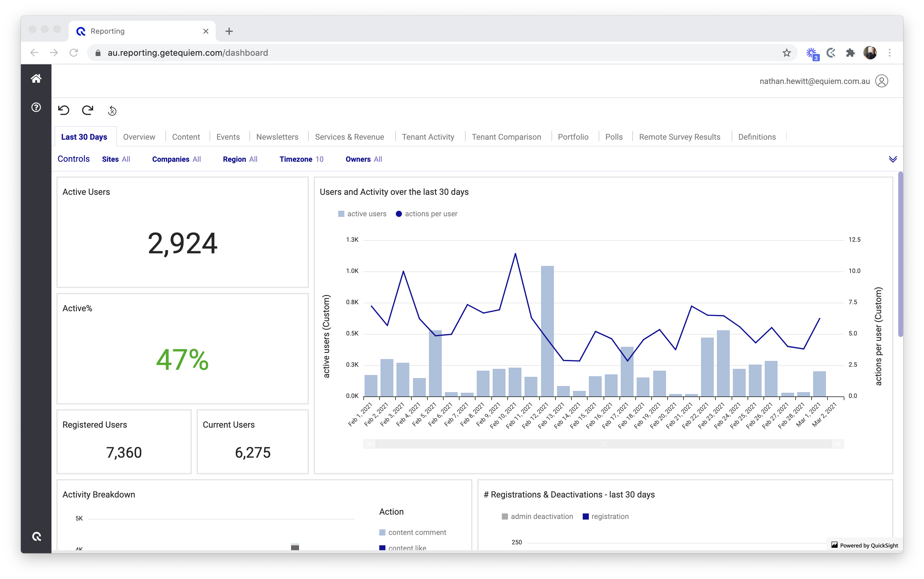Click the chart date range slider bar
This screenshot has height=579, width=924.
(x=603, y=444)
